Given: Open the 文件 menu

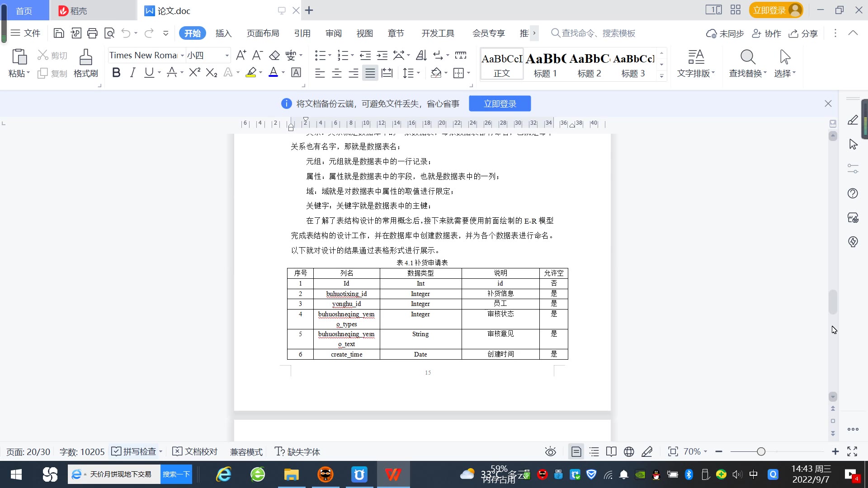Looking at the screenshot, I should click(26, 33).
